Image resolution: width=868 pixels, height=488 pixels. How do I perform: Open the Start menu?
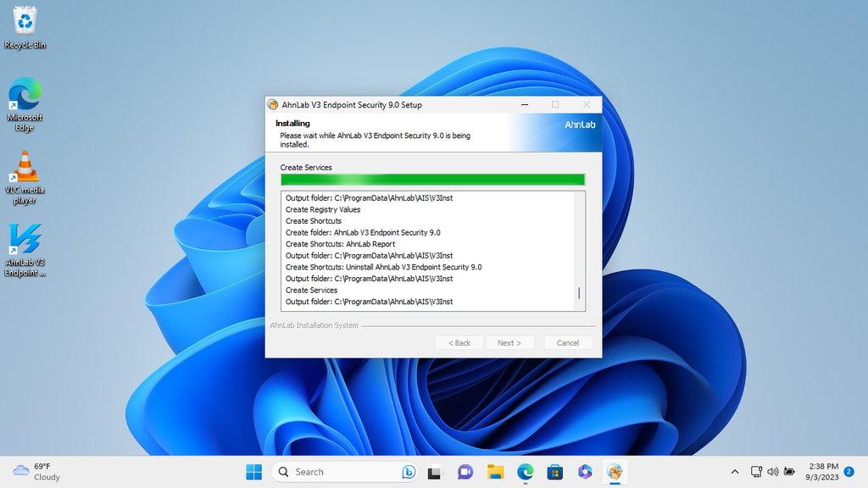[253, 471]
